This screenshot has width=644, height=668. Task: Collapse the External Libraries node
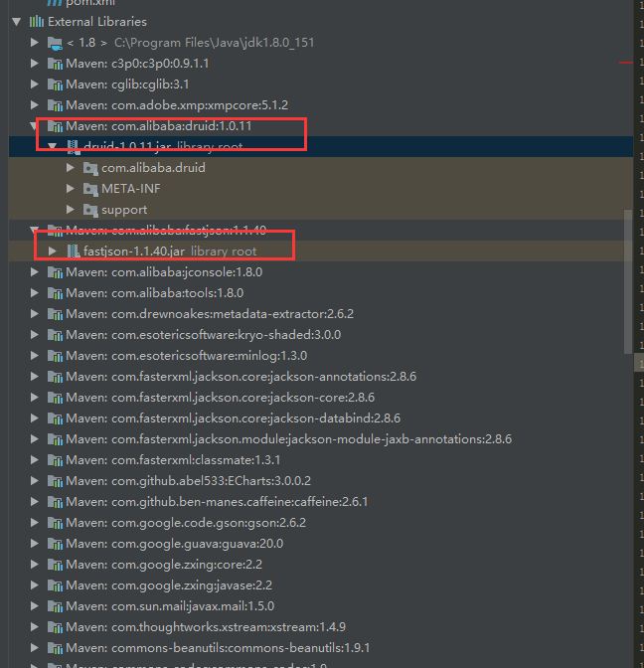pyautogui.click(x=17, y=22)
